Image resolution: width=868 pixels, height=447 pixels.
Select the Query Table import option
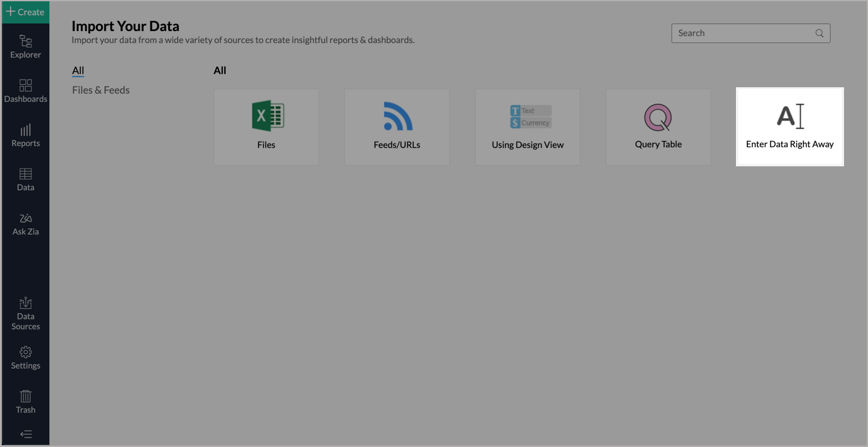point(658,126)
